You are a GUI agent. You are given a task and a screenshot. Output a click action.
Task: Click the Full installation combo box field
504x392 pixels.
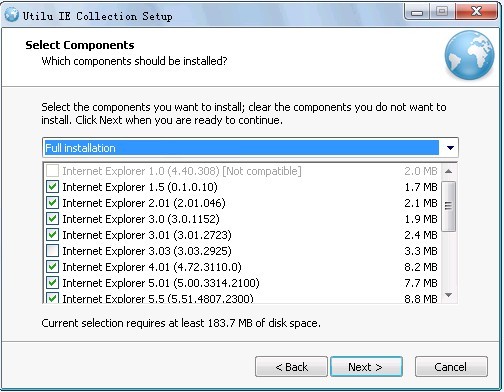tap(250, 148)
